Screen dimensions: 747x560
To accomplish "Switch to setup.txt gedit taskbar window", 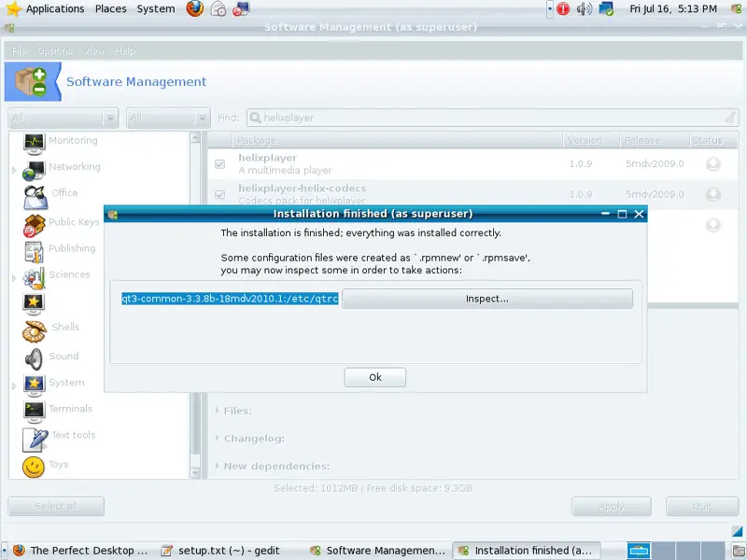I will point(220,551).
